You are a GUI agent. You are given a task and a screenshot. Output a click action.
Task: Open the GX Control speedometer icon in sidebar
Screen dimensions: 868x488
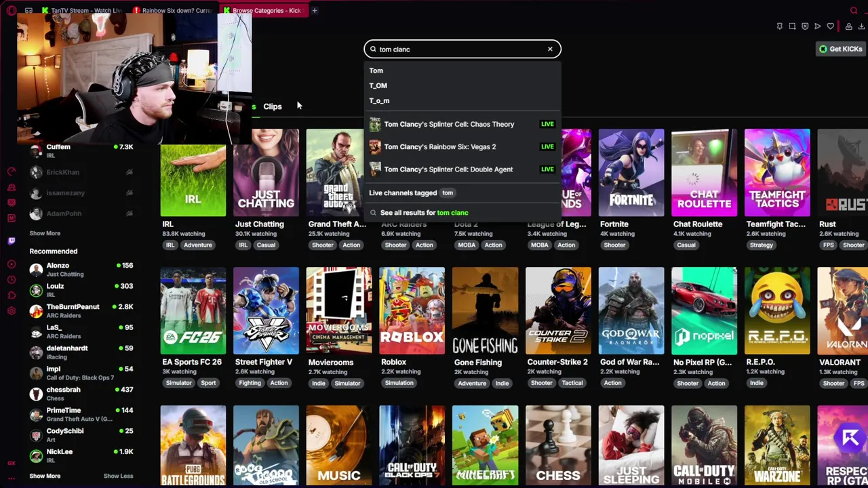(11, 171)
